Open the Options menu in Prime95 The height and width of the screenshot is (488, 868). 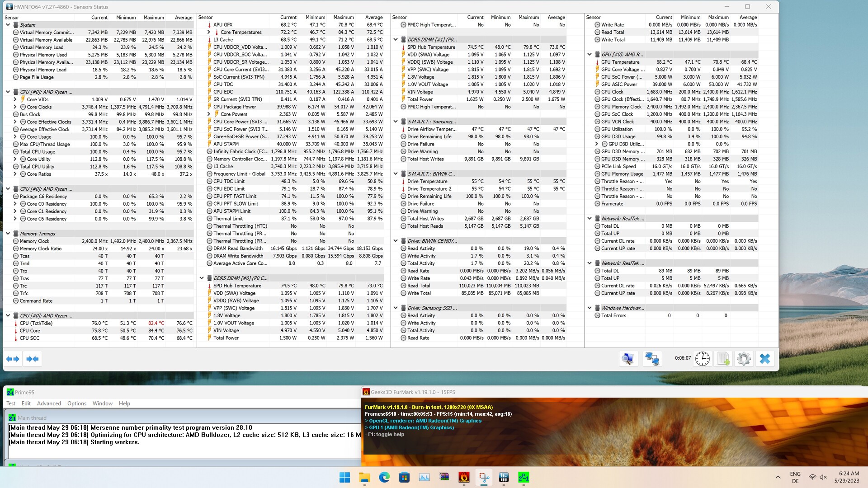click(77, 404)
